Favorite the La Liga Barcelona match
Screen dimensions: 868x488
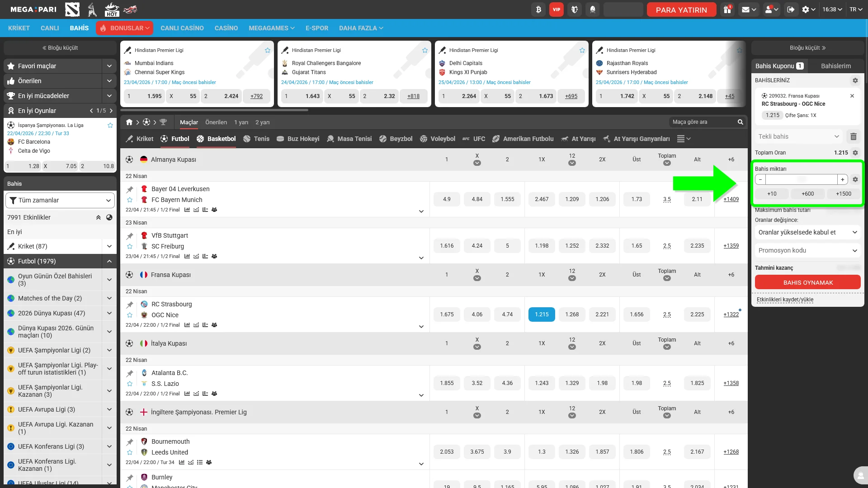pos(110,125)
